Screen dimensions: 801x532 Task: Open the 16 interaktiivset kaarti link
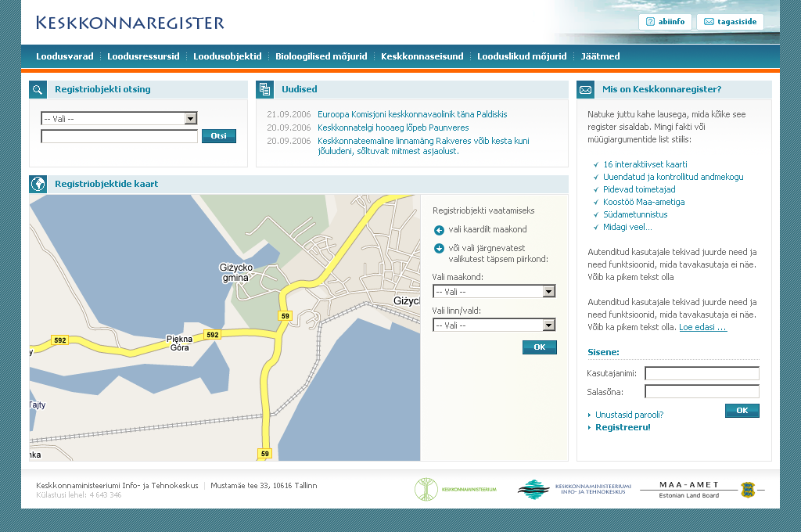(645, 164)
